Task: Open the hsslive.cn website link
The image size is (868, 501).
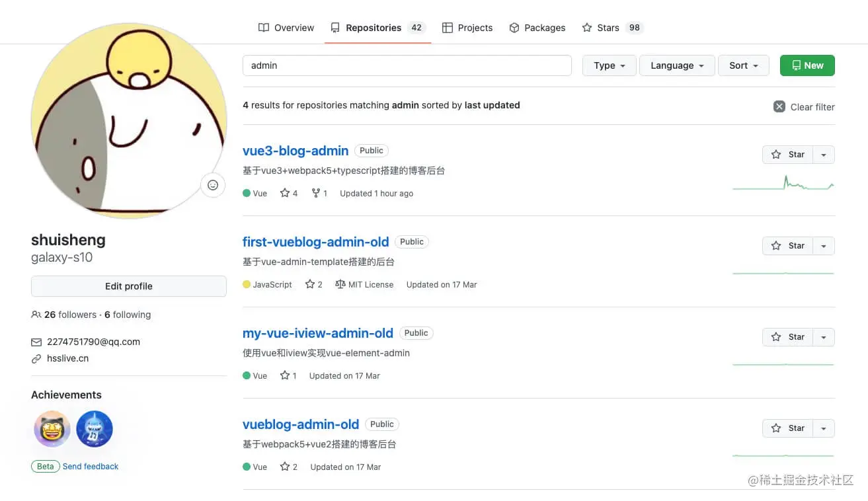Action: [67, 358]
